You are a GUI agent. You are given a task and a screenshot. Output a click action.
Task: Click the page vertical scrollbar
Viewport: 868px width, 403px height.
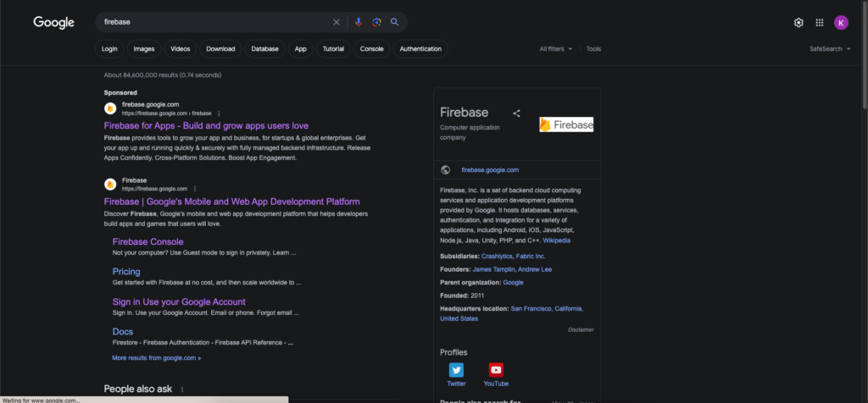coord(864,55)
